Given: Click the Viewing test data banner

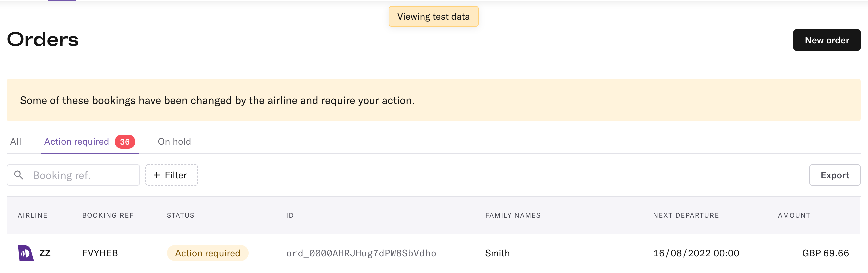Looking at the screenshot, I should [433, 16].
